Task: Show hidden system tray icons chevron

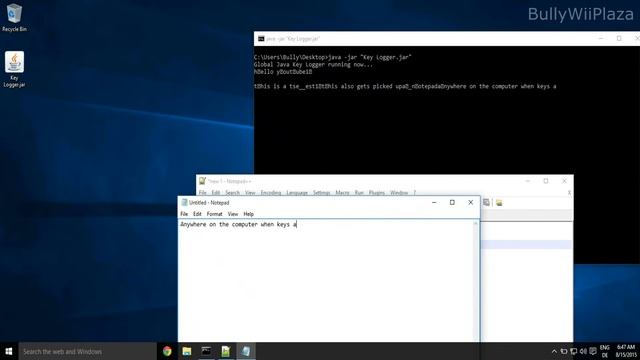Action: 554,351
